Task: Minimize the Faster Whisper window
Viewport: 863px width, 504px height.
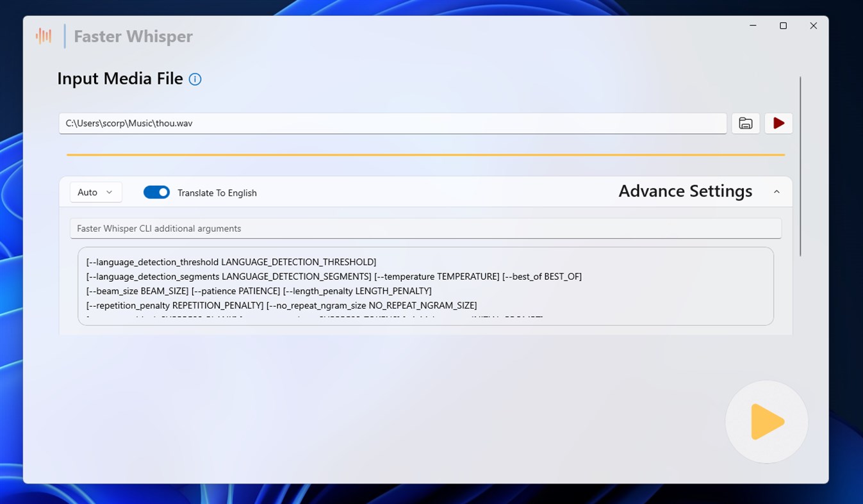Action: (x=753, y=26)
